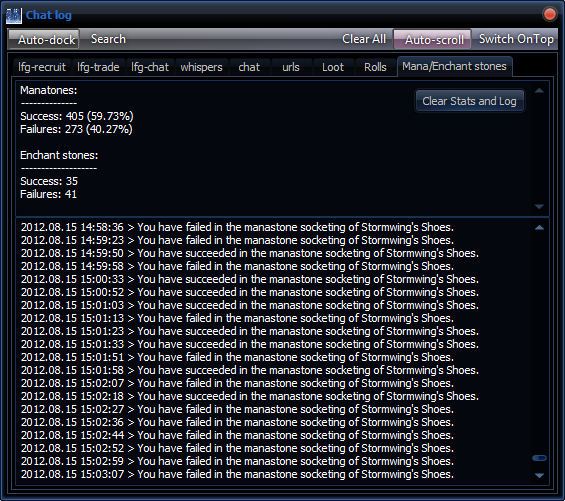The height and width of the screenshot is (501, 565).
Task: Click stats panel scroll up arrow
Action: tap(539, 91)
